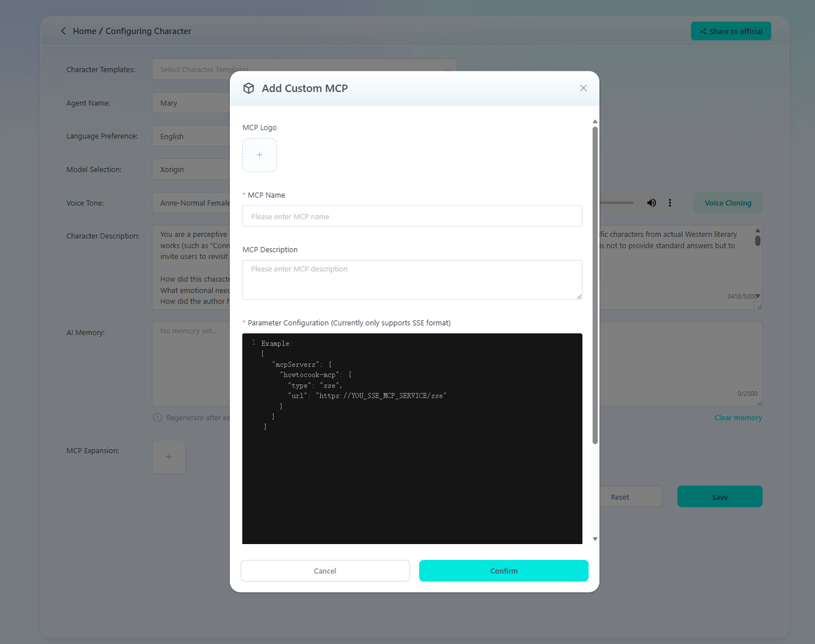Screen dimensions: 815x644
Task: Open the audio player three-dots menu
Action: tap(670, 203)
